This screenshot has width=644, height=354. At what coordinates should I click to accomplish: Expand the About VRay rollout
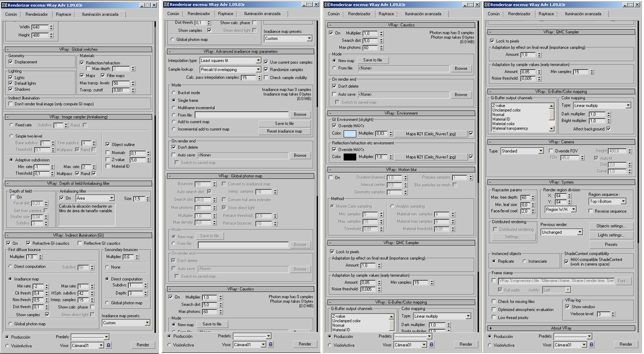click(561, 328)
